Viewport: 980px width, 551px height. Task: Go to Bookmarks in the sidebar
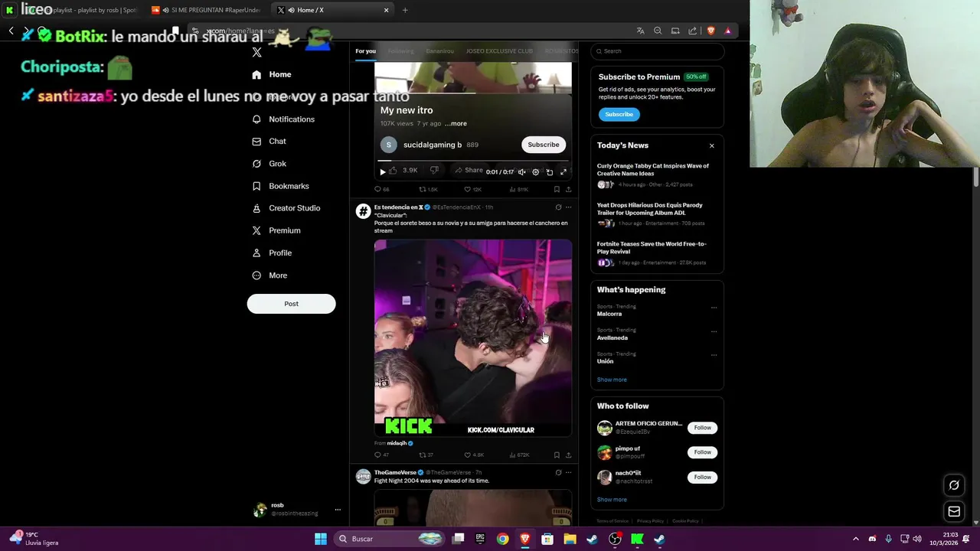coord(280,186)
